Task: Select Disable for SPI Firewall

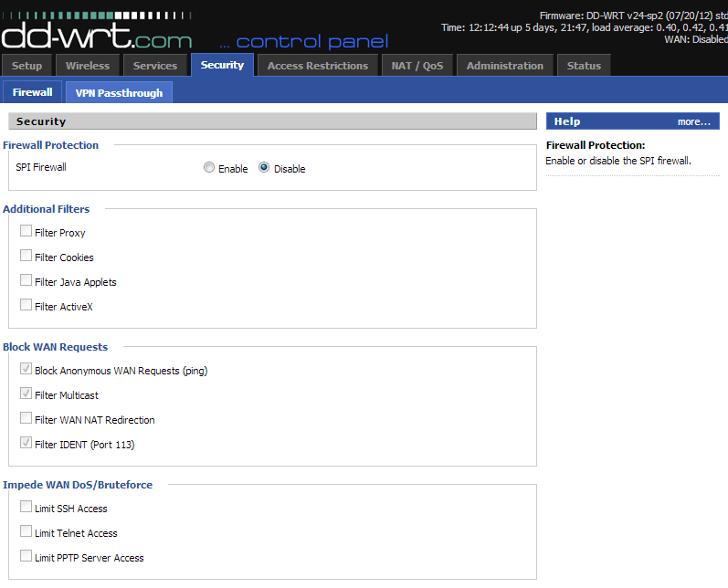Action: tap(264, 168)
